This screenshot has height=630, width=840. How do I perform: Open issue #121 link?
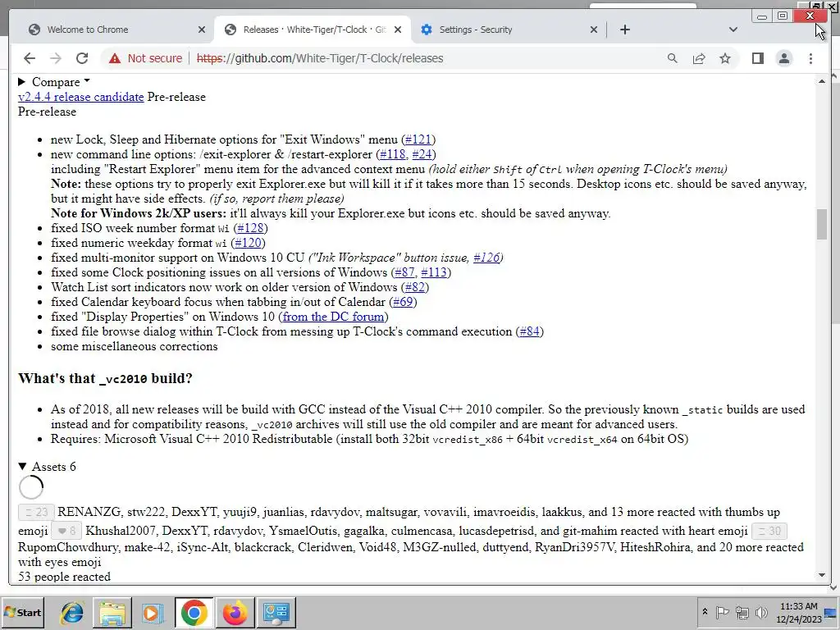pyautogui.click(x=418, y=139)
